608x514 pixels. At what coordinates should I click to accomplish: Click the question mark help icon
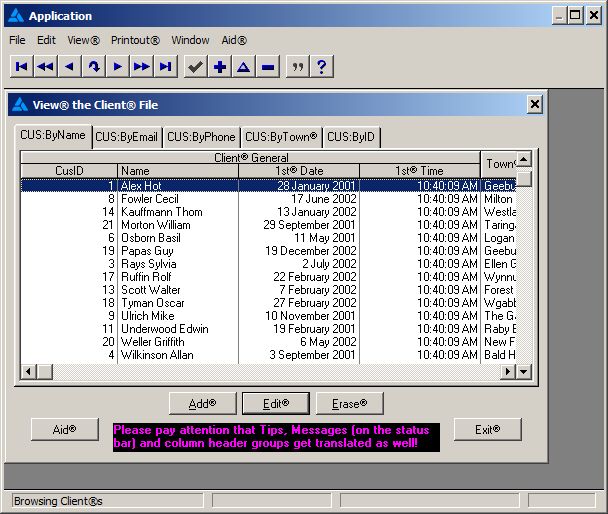tap(321, 67)
